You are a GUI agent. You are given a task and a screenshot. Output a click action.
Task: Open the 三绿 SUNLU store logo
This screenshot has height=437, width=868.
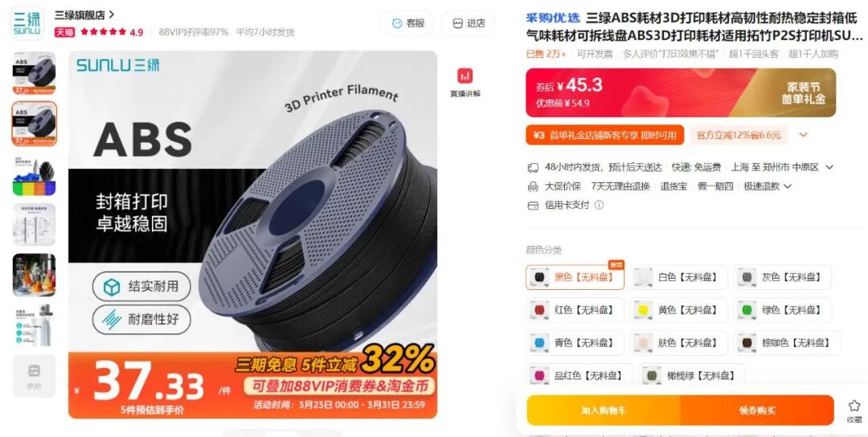pyautogui.click(x=27, y=24)
